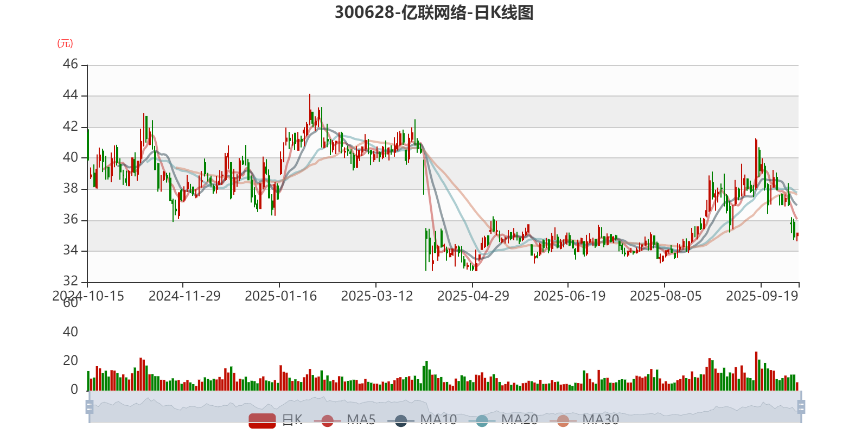Toggle the MA30 line in legend
This screenshot has width=868, height=434.
(584, 420)
